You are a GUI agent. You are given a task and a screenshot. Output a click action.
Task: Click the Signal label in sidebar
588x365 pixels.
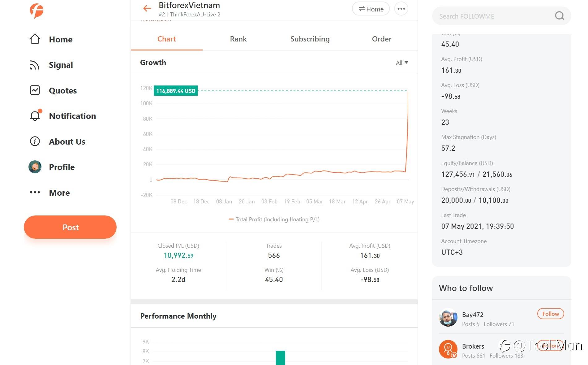(61, 65)
